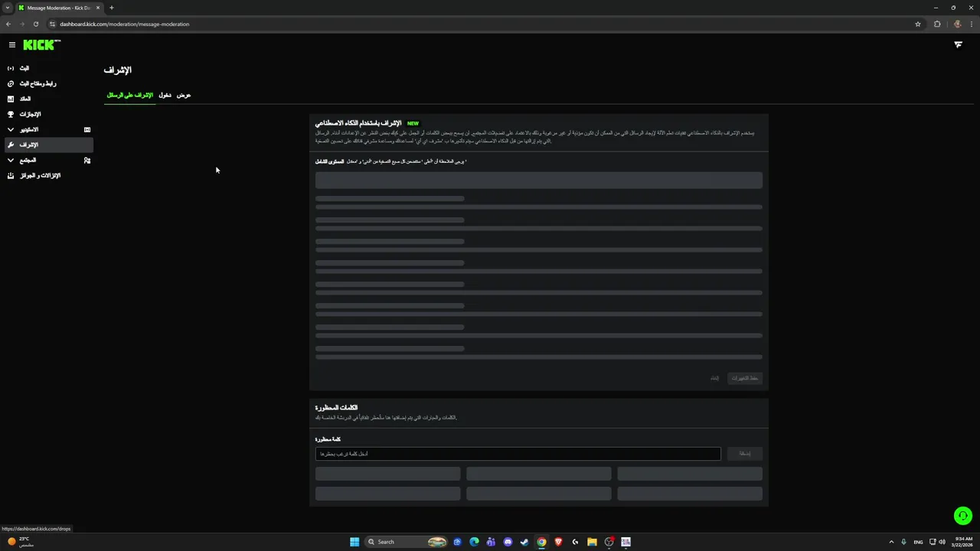Click the community people icon in sidebar
Screen dimensions: 980x551
(87, 160)
